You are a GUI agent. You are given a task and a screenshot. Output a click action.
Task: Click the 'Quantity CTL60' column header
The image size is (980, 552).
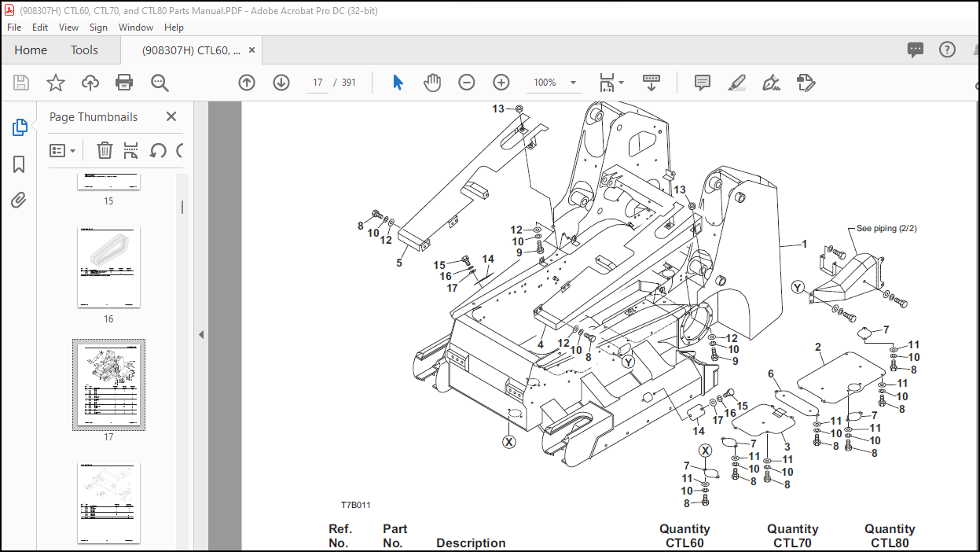point(685,536)
